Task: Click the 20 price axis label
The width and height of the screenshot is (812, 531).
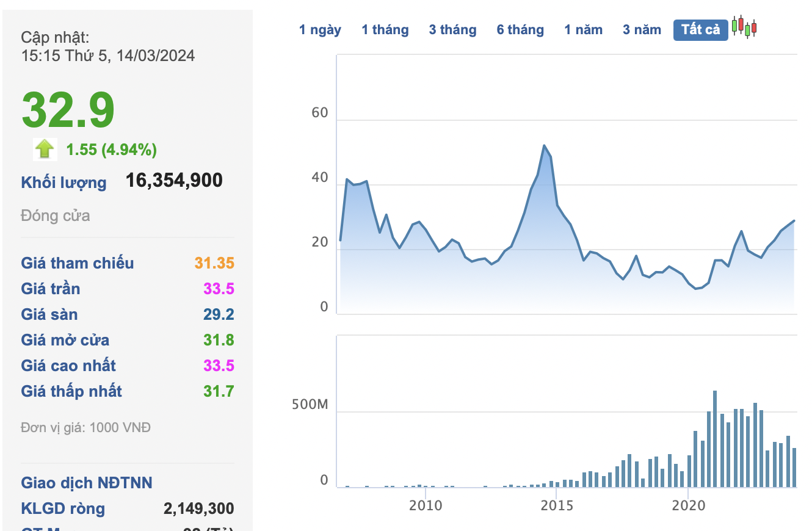Action: [320, 242]
